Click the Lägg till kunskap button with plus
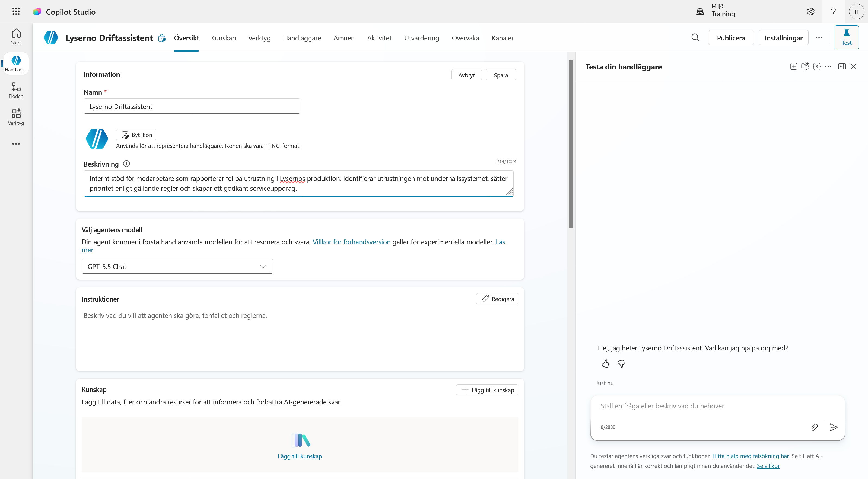The width and height of the screenshot is (868, 479). coord(487,390)
